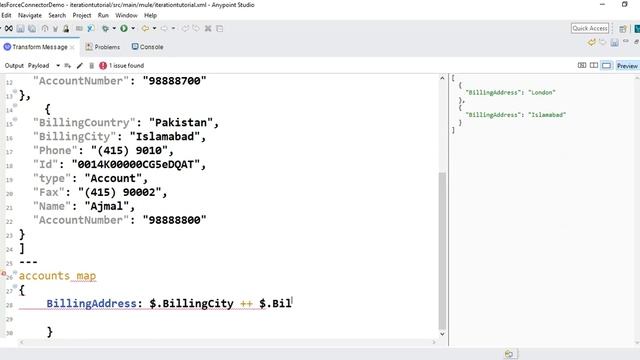Viewport: 640px width, 360px height.
Task: Click the forward navigation arrow icon
Action: pyautogui.click(x=164, y=29)
